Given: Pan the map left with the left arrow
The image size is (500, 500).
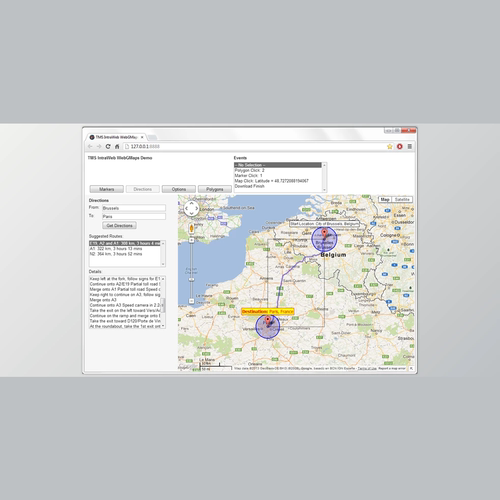Looking at the screenshot, I should pyautogui.click(x=186, y=209).
